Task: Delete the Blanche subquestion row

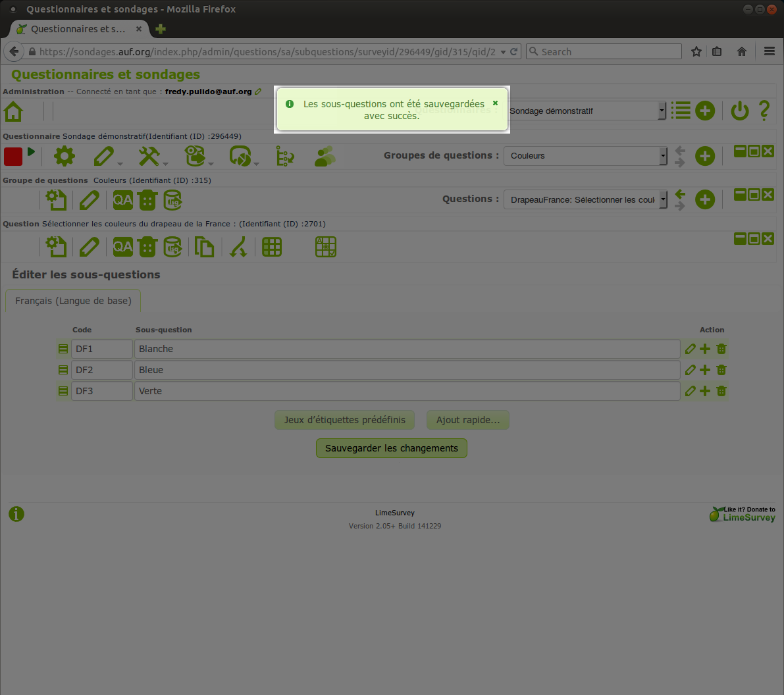Action: click(721, 349)
